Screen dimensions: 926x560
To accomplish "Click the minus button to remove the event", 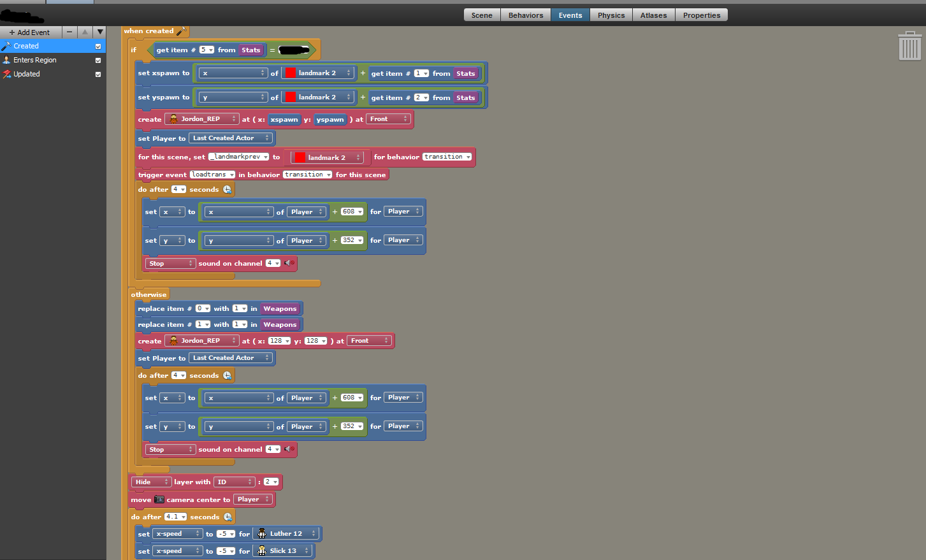I will click(69, 32).
